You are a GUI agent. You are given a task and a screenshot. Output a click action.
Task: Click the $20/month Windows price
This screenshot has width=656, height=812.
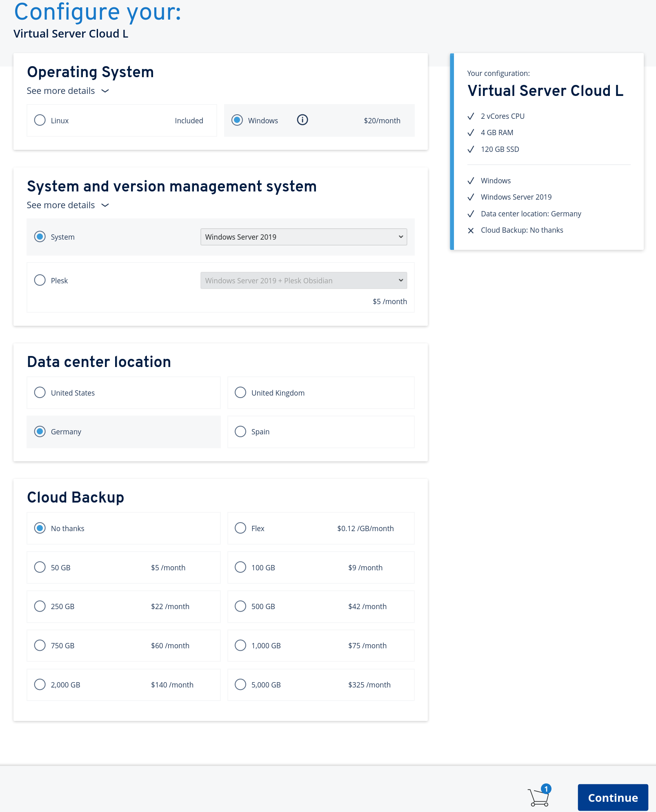coord(382,121)
